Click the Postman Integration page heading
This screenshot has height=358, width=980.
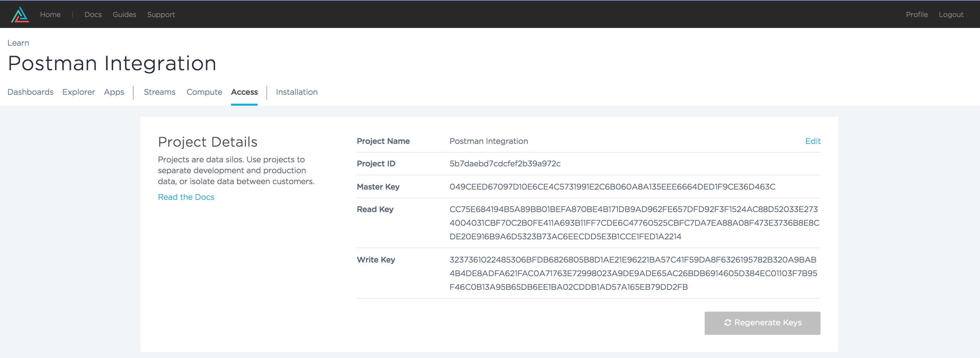(x=112, y=63)
